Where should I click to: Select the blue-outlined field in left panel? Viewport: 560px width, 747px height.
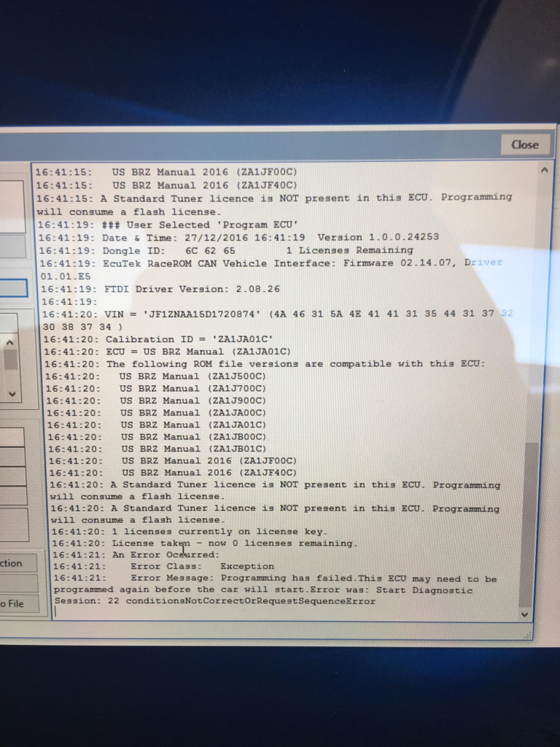pos(13,287)
